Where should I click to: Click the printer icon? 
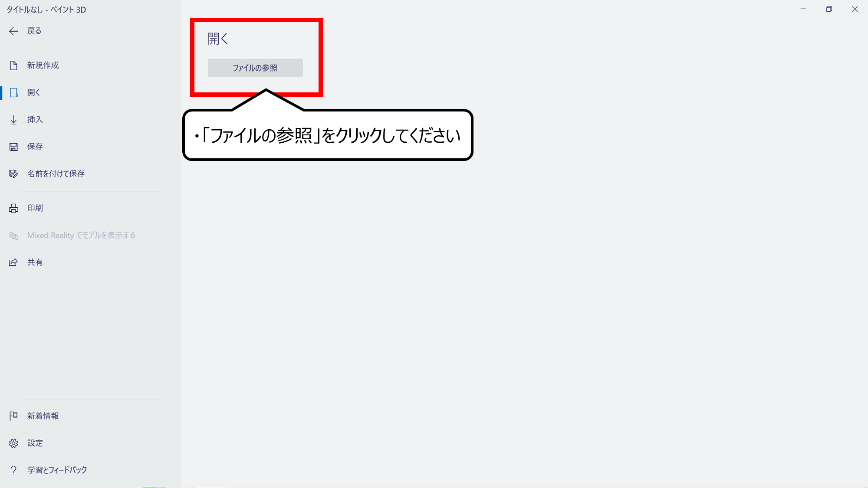click(13, 208)
